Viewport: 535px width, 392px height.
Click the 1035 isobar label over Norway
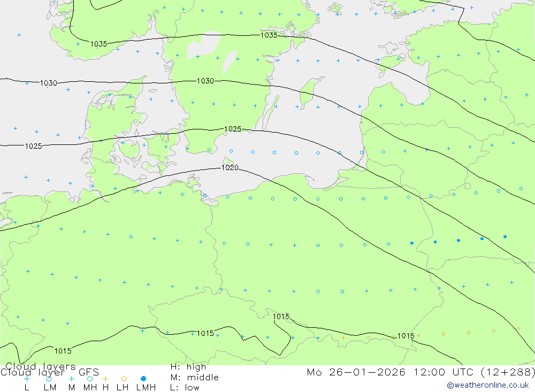click(99, 44)
